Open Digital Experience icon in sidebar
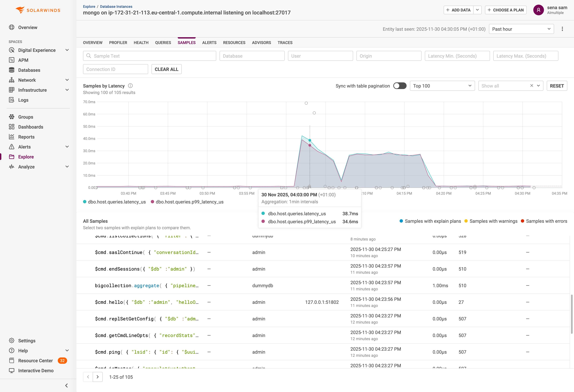The image size is (574, 392). point(12,50)
